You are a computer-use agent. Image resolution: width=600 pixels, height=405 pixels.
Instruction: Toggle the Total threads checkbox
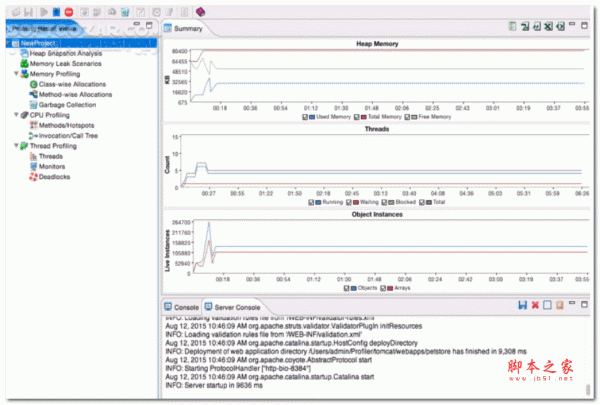[422, 202]
